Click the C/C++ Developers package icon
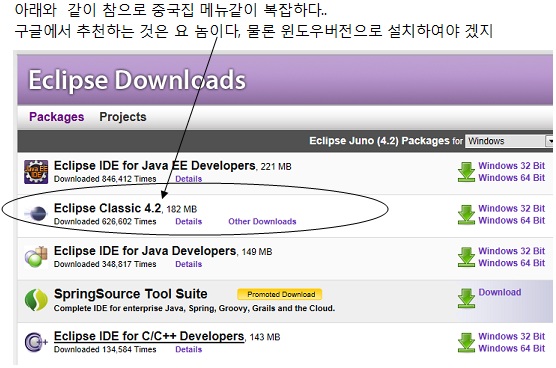The width and height of the screenshot is (556, 368). click(36, 342)
